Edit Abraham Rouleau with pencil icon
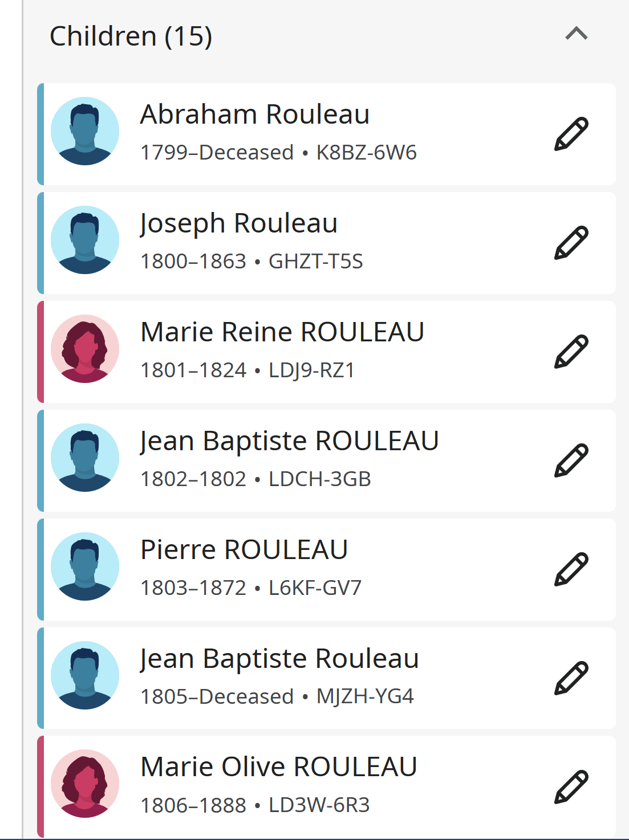629x840 pixels. click(571, 134)
